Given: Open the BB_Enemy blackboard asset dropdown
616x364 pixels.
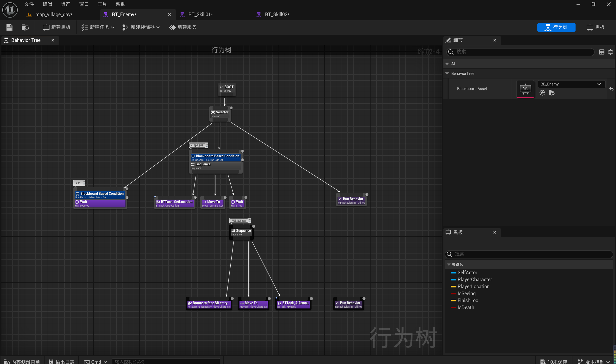Looking at the screenshot, I should [571, 84].
